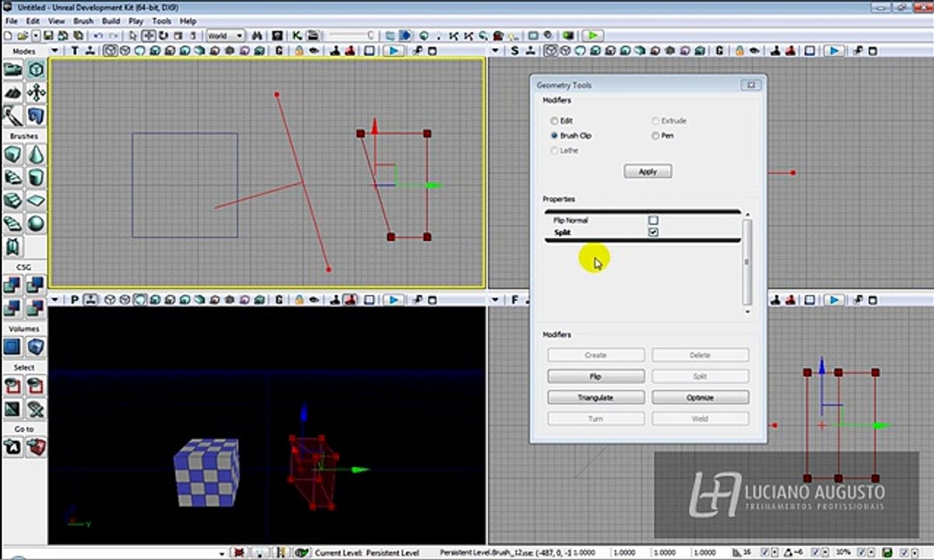Open the Add Volume icon
Viewport: 934px width, 560px height.
point(36,347)
